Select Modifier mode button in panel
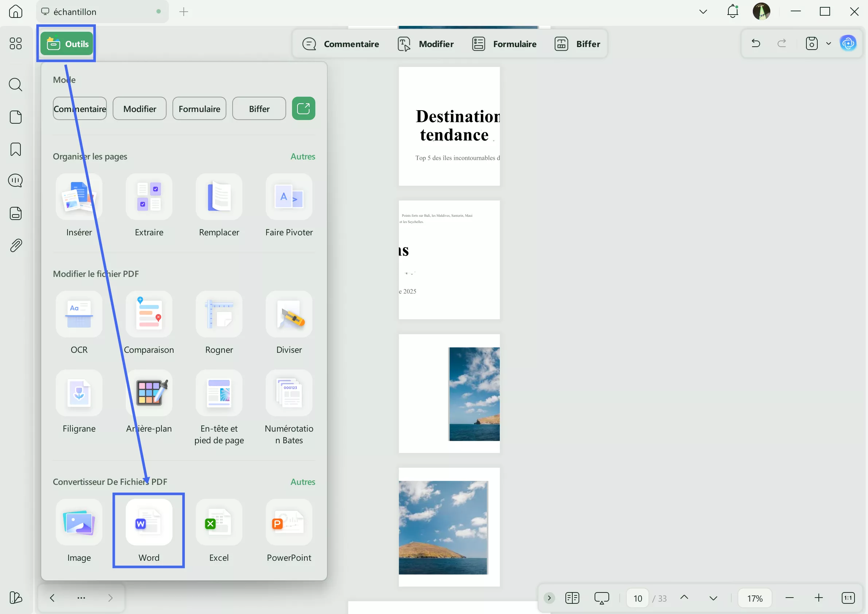This screenshot has height=614, width=868. tap(140, 109)
